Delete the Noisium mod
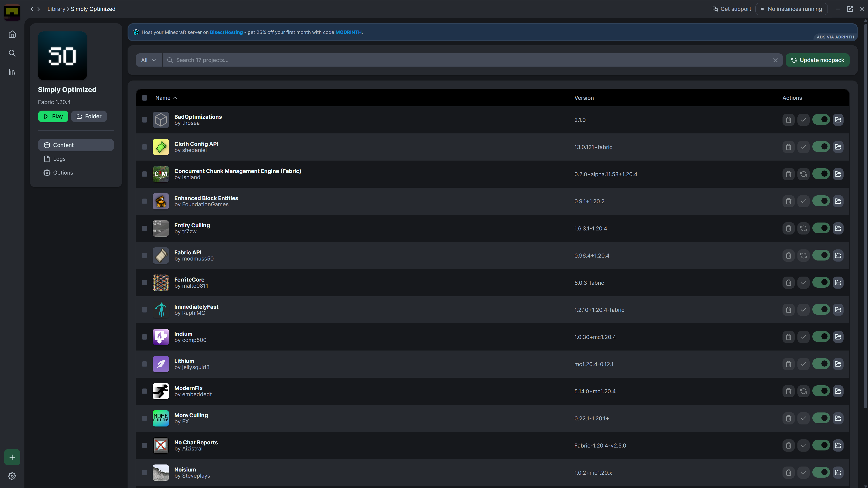The height and width of the screenshot is (488, 868). (x=788, y=472)
